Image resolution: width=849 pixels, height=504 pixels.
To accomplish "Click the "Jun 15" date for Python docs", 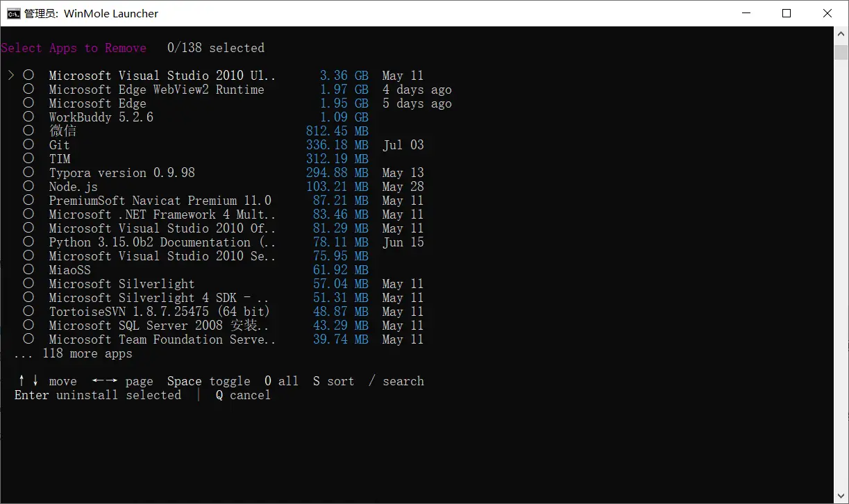I will [403, 242].
